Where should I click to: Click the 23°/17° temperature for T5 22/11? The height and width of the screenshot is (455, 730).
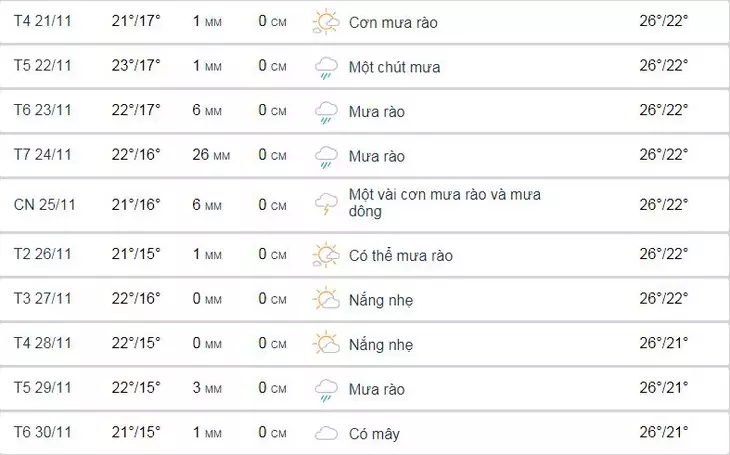[x=136, y=65]
